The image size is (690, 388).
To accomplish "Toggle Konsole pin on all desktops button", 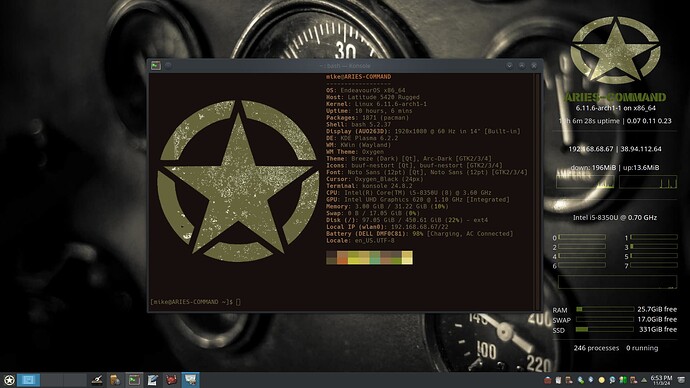I will click(168, 66).
